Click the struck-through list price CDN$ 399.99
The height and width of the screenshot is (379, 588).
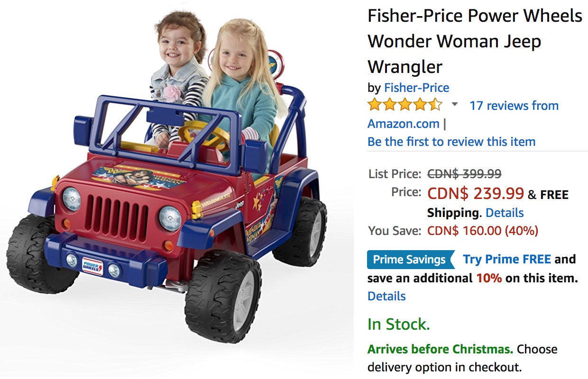464,174
